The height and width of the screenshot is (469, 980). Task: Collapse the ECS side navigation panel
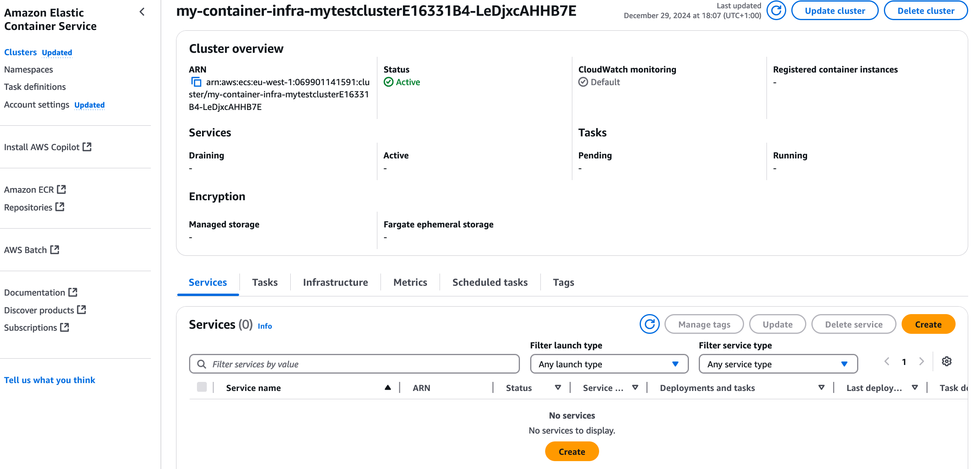click(x=142, y=12)
